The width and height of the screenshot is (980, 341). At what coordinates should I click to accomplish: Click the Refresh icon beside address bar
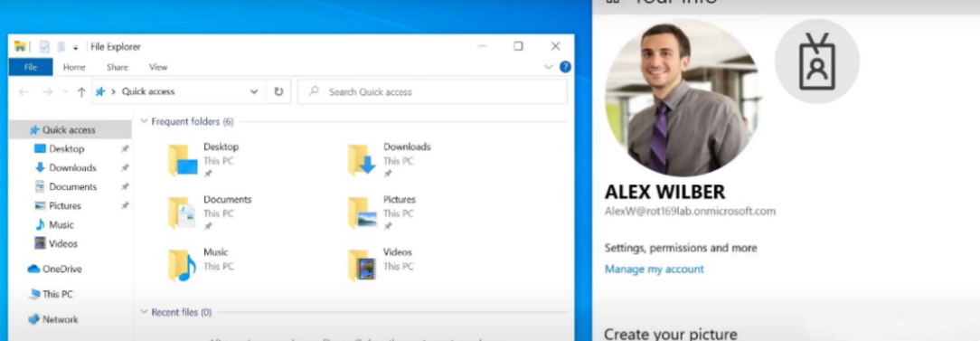(278, 91)
